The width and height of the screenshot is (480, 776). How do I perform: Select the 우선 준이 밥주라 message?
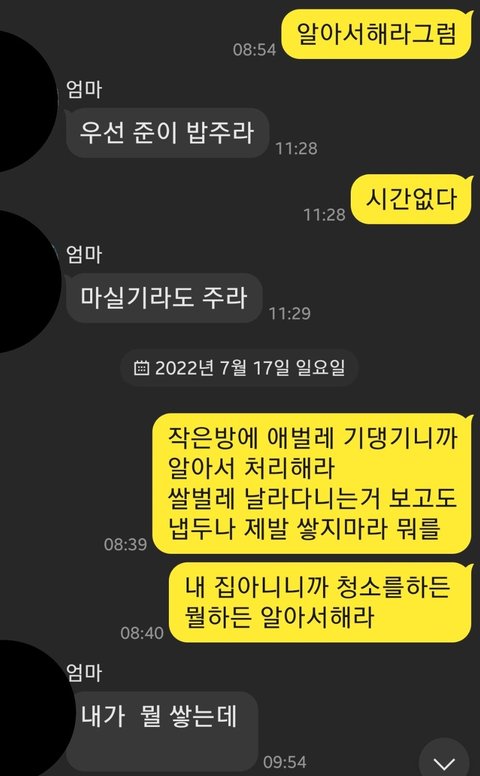pyautogui.click(x=167, y=133)
